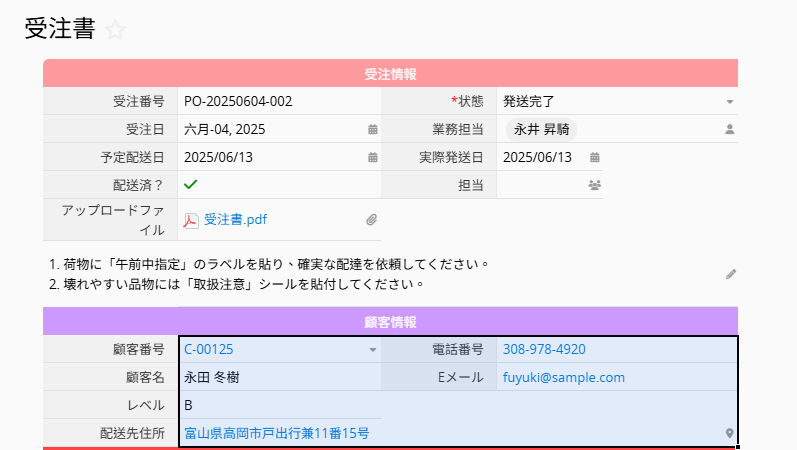Click 予定配送日 value 2025/06/13
The image size is (797, 450).
click(x=218, y=157)
